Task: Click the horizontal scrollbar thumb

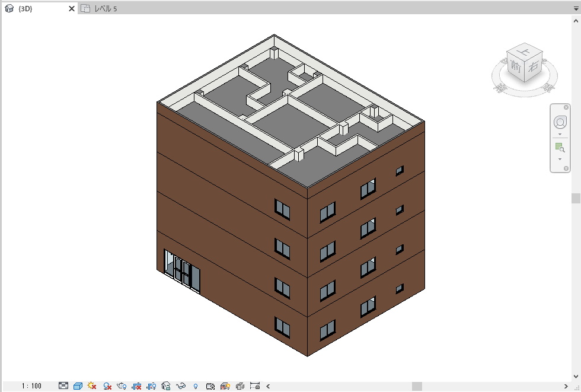Action: tap(417, 387)
